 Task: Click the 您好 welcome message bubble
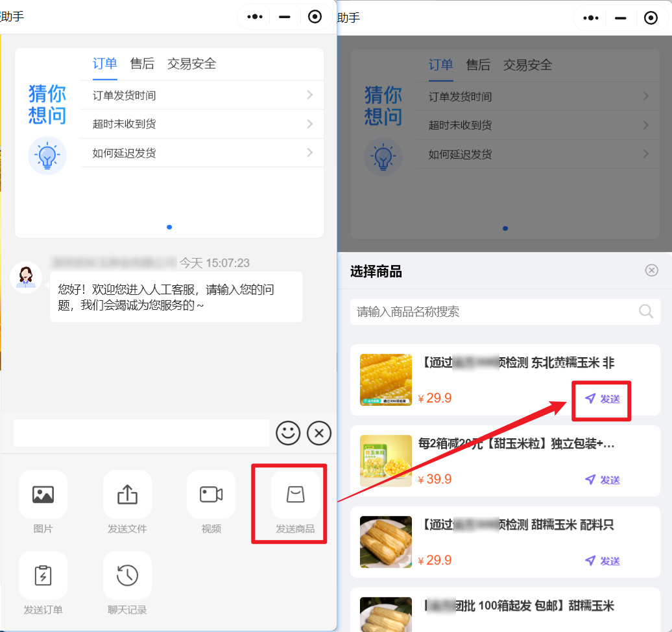click(176, 297)
